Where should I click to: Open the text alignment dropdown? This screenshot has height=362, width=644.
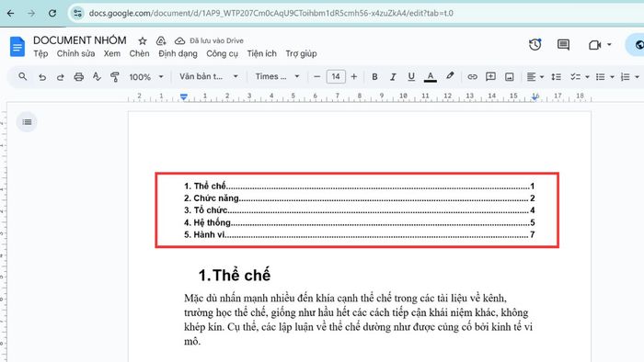coord(535,77)
